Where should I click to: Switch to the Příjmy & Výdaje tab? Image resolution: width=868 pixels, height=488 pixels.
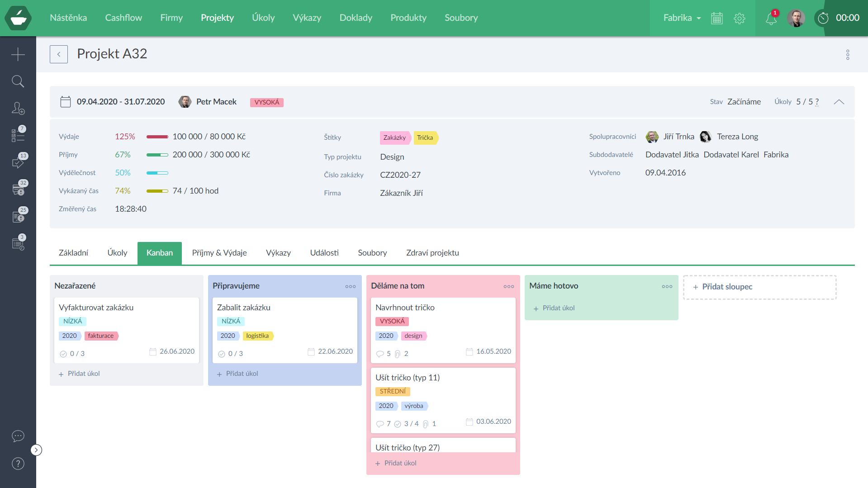[x=219, y=253]
